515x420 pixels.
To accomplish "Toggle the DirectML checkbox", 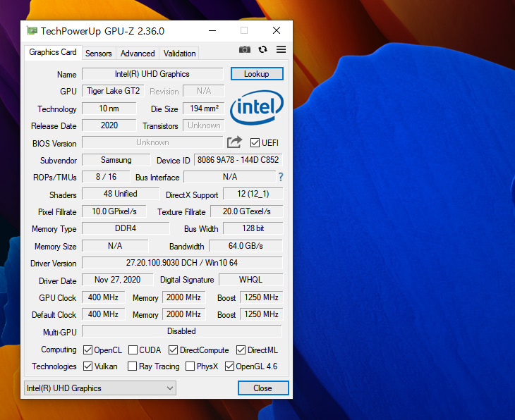I will (x=241, y=350).
